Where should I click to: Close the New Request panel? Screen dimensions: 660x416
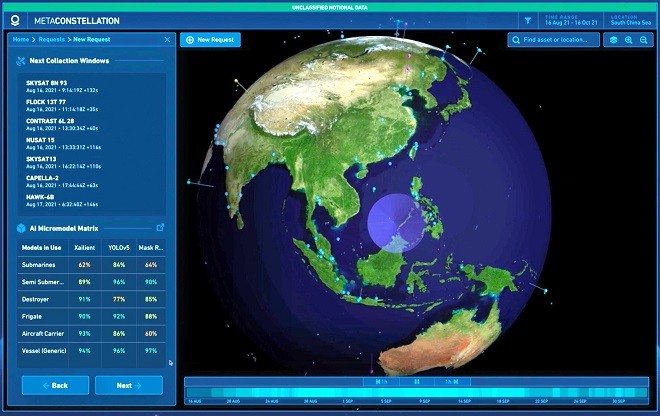(x=167, y=40)
